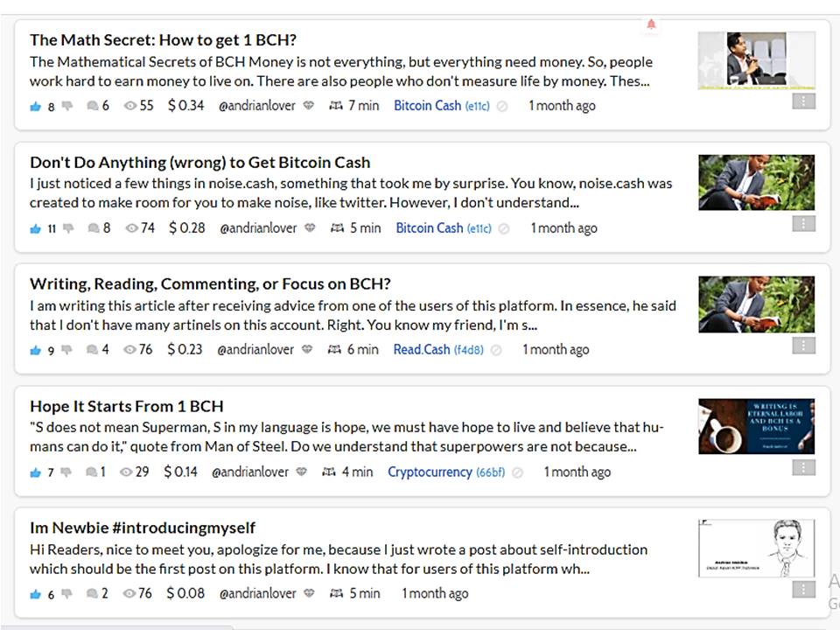Click circle badge after Cryptocurrency (66bf)
Viewport: 840px width, 630px height.
point(517,472)
